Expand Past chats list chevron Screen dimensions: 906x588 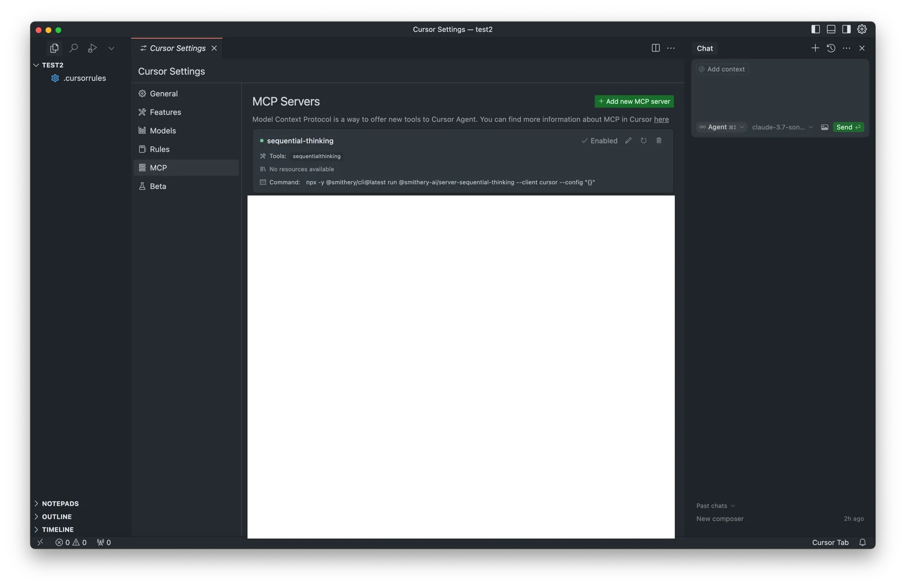click(733, 506)
